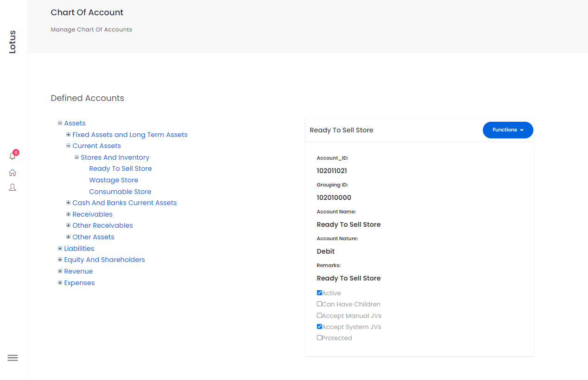Viewport: 588px width, 380px height.
Task: Open the Functions dropdown button
Action: coord(508,130)
